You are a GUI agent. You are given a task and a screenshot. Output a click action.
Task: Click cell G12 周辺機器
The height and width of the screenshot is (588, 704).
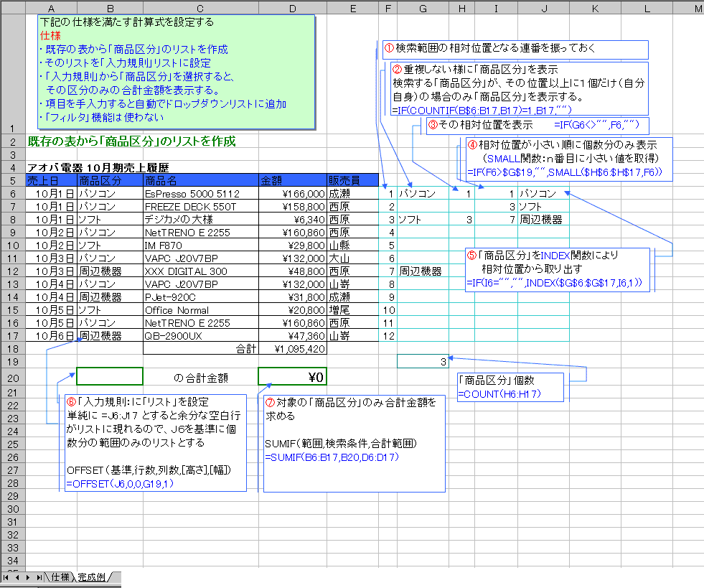tap(423, 271)
